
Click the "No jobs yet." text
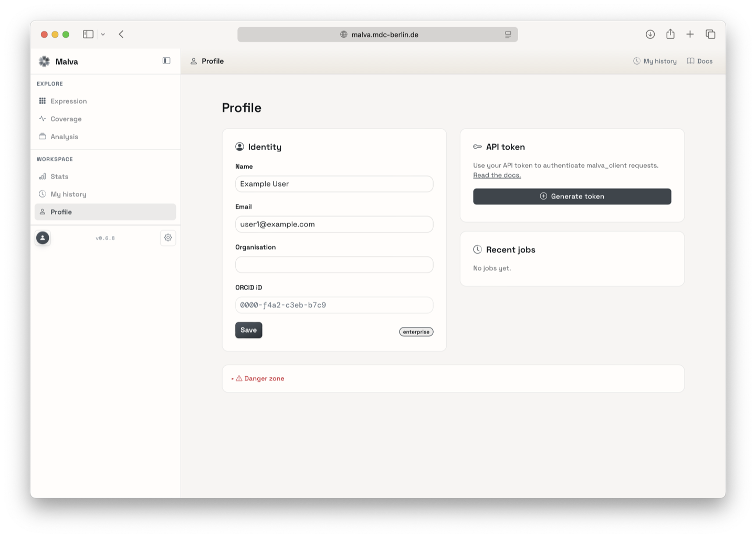(x=492, y=268)
